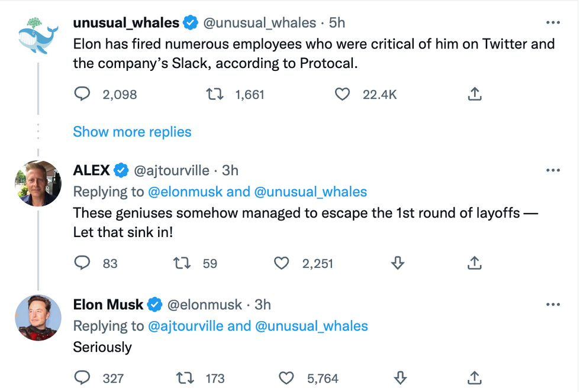Retweet ALEX's tweet

click(181, 263)
